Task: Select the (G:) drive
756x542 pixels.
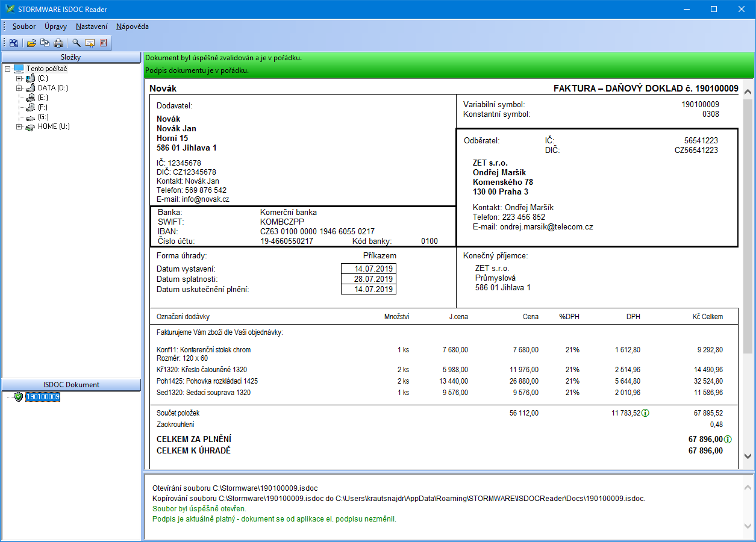Action: (43, 117)
